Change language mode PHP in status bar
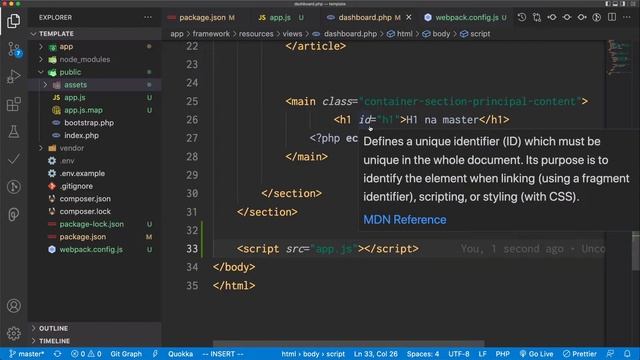 click(x=502, y=354)
